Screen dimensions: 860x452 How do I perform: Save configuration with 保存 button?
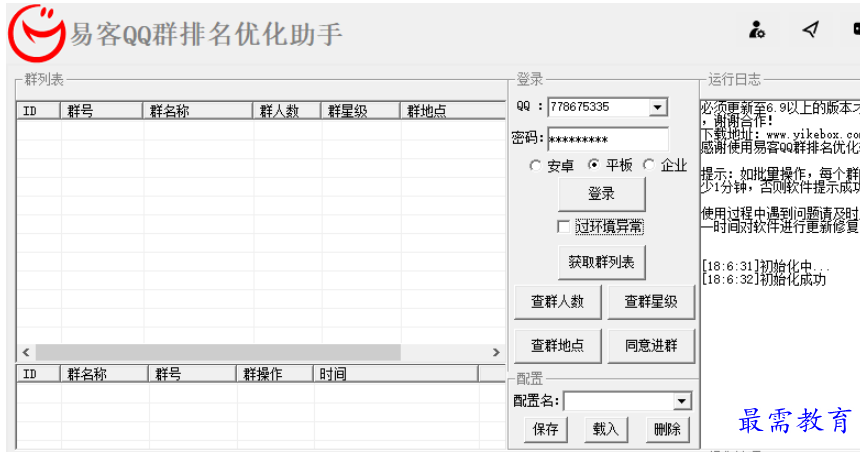546,429
